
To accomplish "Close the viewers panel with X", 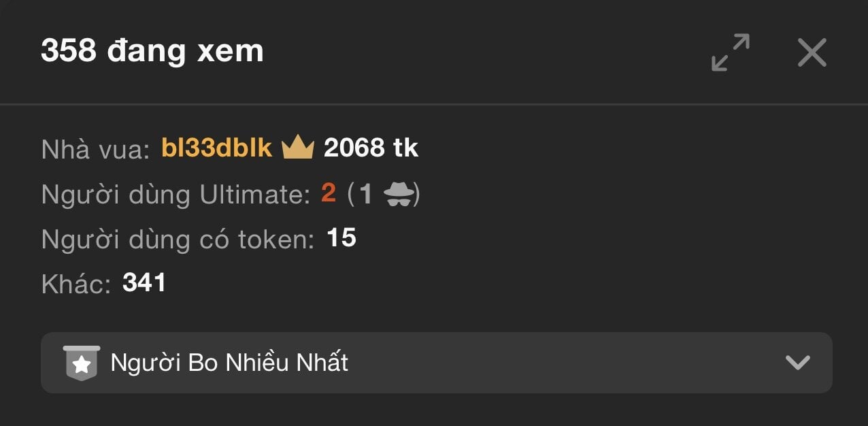I will [x=812, y=52].
